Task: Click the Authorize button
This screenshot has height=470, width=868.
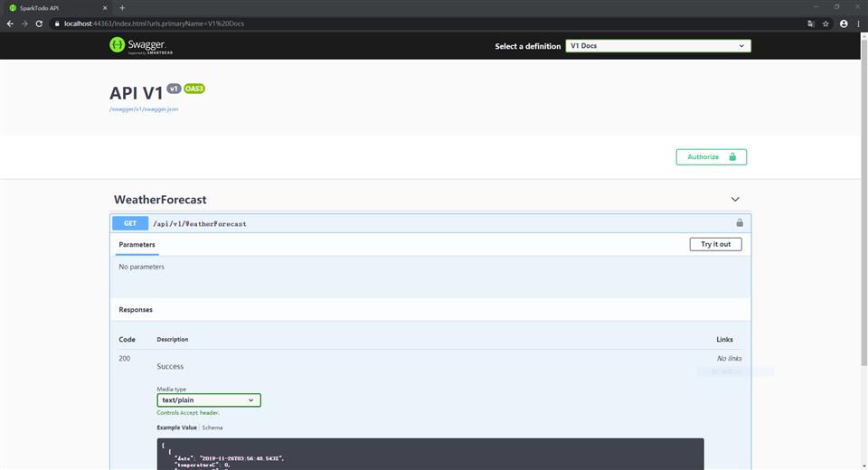Action: click(x=711, y=157)
